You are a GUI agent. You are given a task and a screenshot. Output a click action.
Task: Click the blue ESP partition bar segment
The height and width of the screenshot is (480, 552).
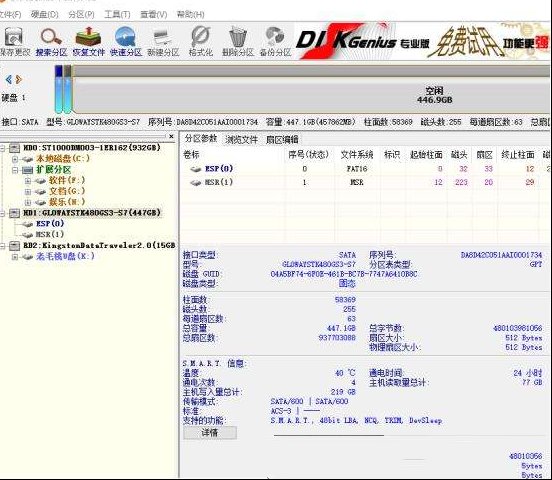click(58, 89)
